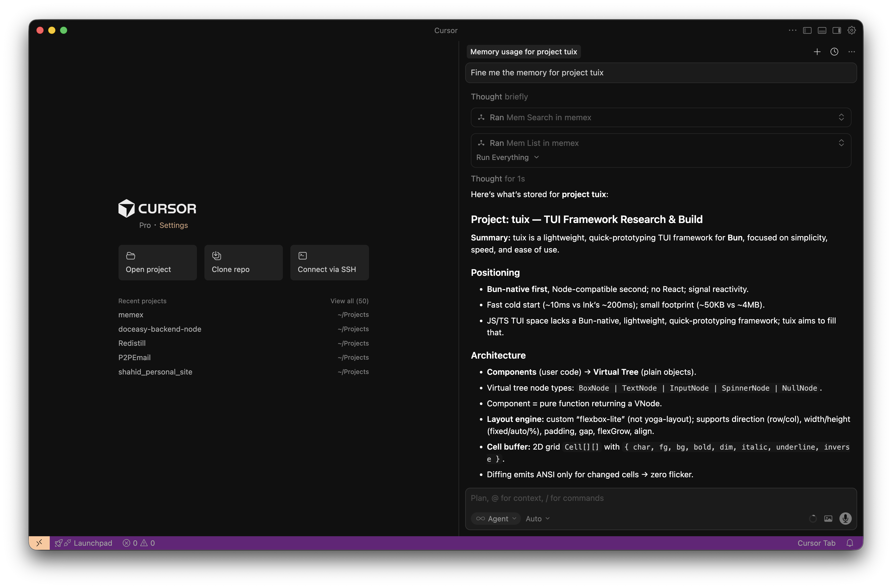Click the new chat plus icon
The height and width of the screenshot is (588, 892).
[817, 52]
